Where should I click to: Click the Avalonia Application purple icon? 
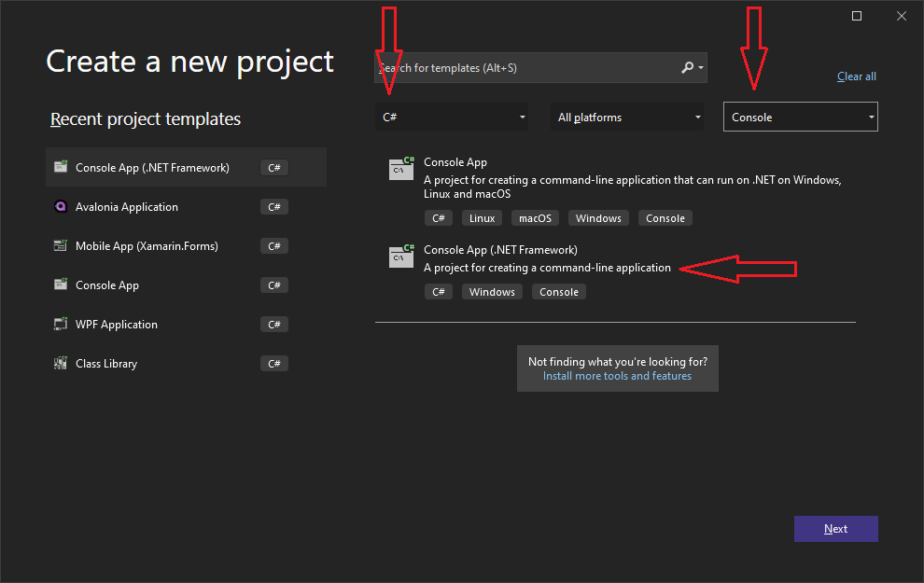pos(61,207)
